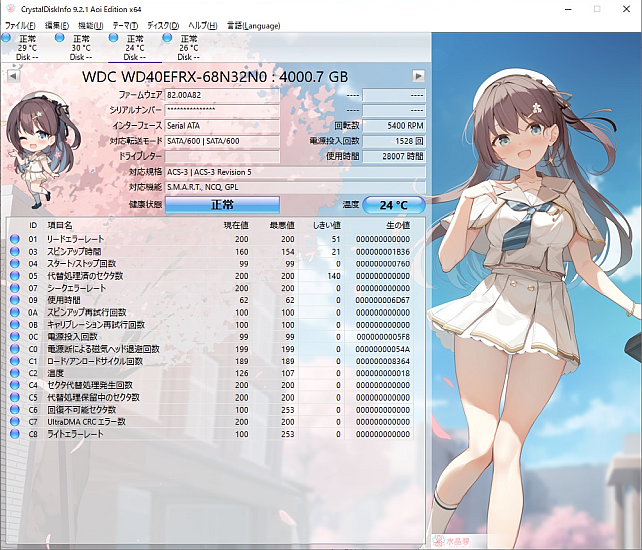Click the 5400 RPM rotation field
642x550 pixels.
coord(394,126)
